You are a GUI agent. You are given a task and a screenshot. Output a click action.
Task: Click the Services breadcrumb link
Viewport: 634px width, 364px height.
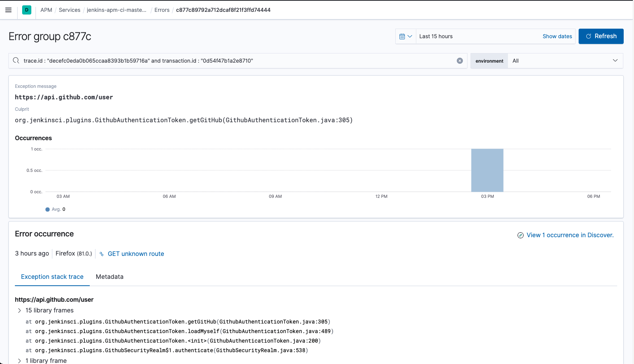[x=69, y=10]
